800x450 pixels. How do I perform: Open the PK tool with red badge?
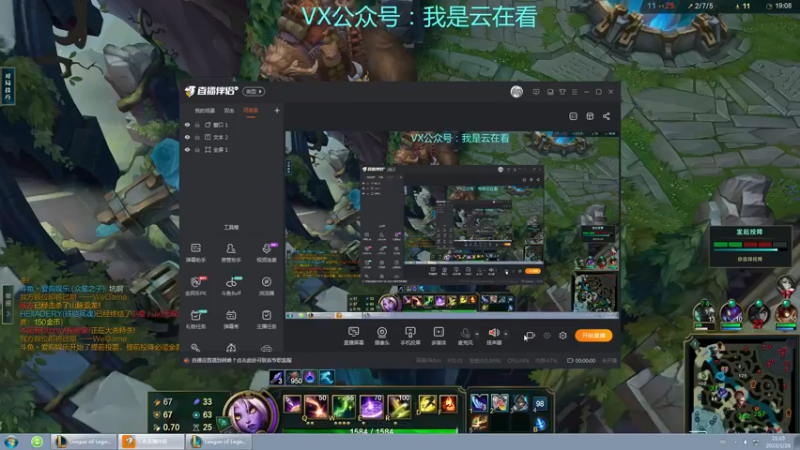coord(196,286)
